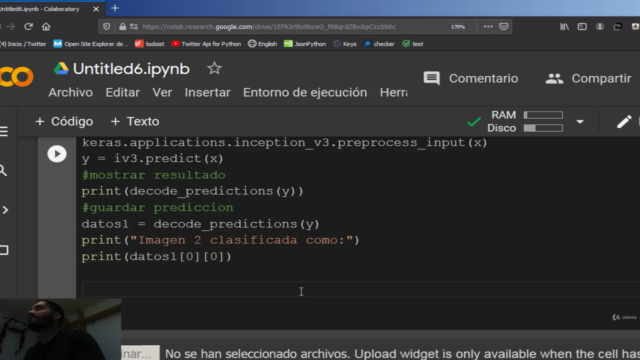This screenshot has height=360, width=640.
Task: Click the comment '#guardar prediccion'
Action: click(x=157, y=208)
